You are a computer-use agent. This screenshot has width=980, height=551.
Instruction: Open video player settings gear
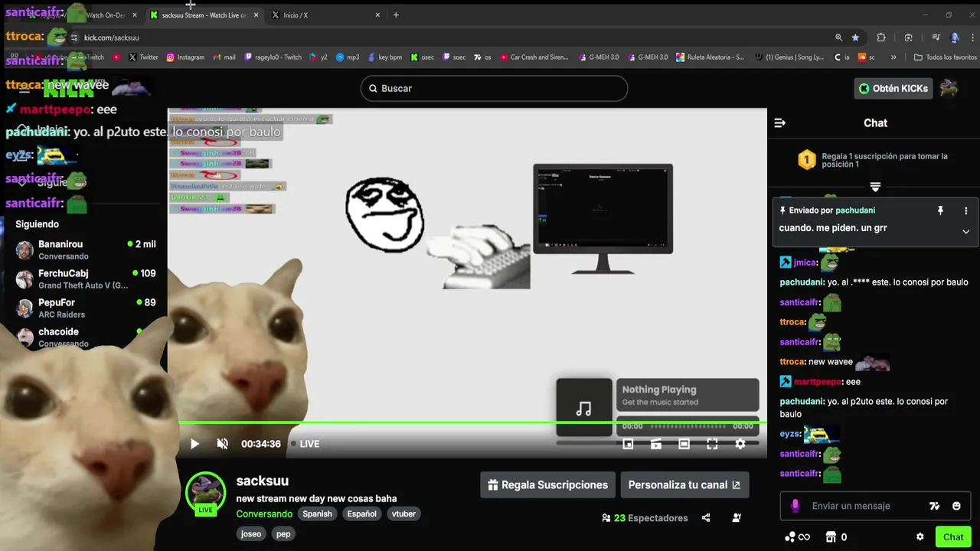[740, 444]
